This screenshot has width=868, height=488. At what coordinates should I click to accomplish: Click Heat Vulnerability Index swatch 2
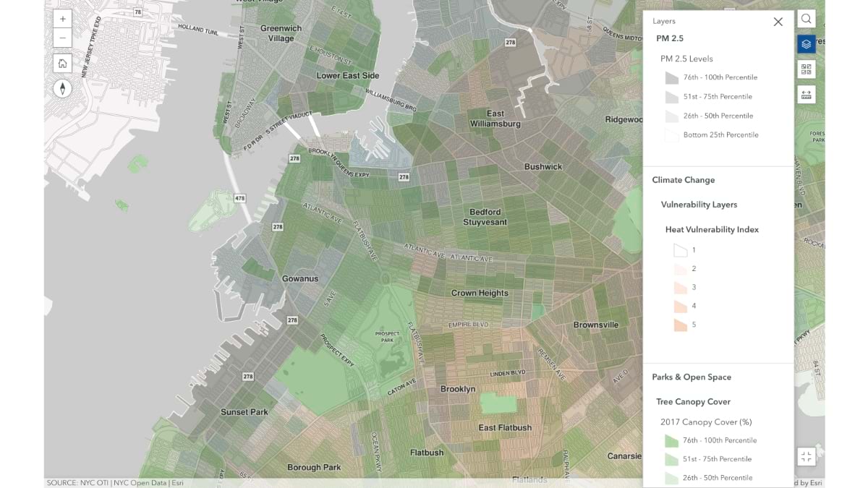tap(680, 269)
